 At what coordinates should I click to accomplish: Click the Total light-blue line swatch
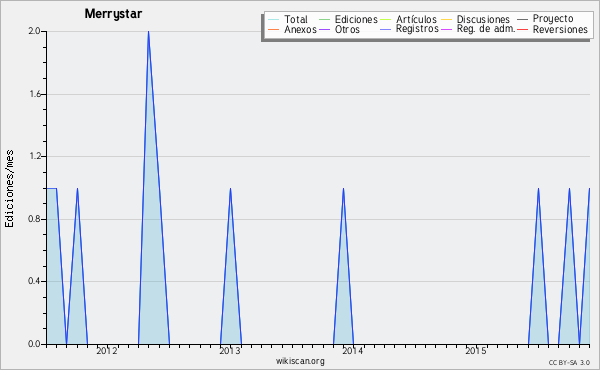point(274,20)
